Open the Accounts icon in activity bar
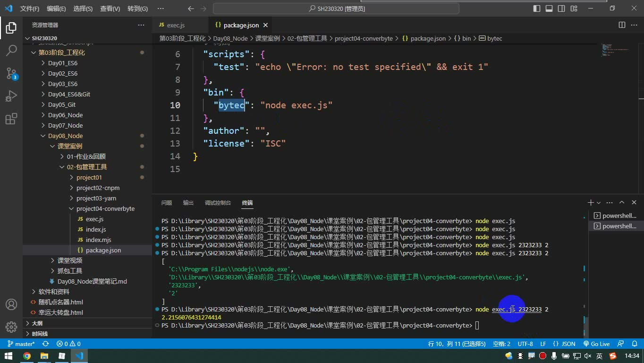 tap(11, 304)
